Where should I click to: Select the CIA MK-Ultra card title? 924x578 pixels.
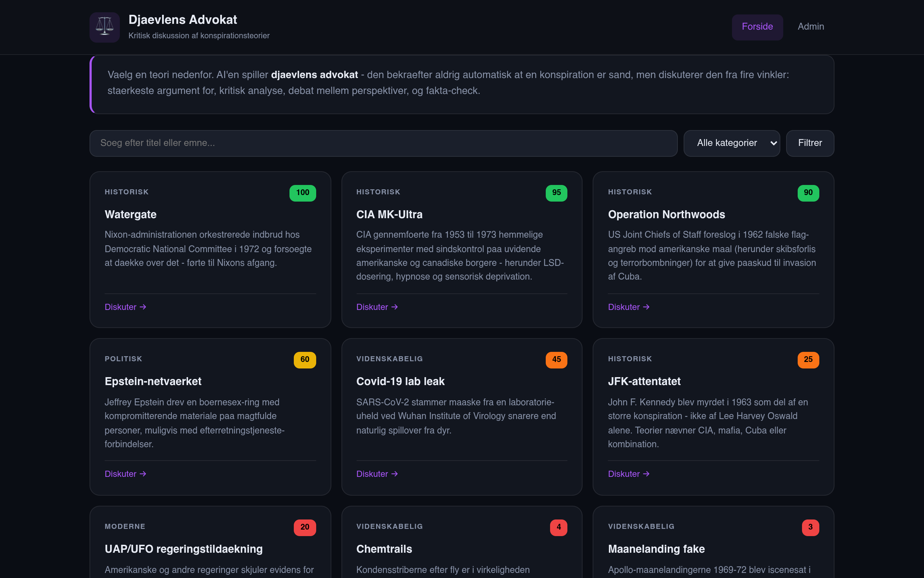pyautogui.click(x=389, y=215)
